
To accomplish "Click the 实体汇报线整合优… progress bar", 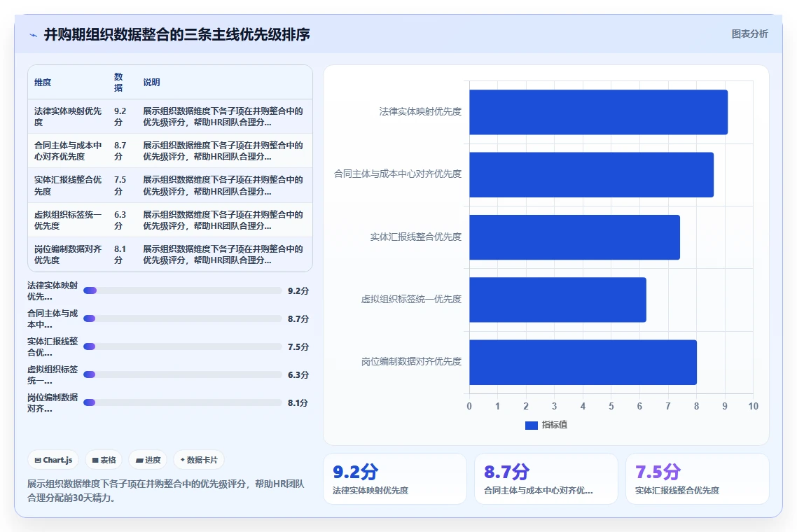I will [x=183, y=346].
